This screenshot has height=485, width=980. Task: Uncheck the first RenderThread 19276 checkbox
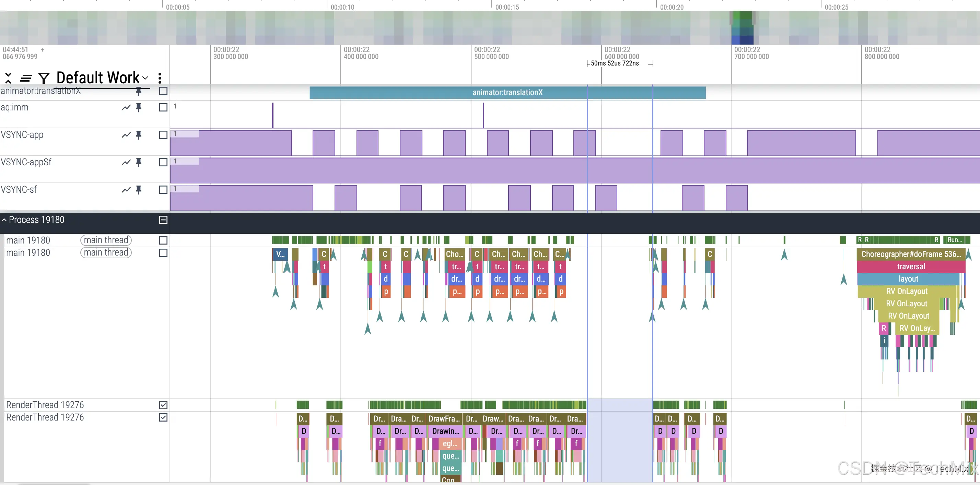click(163, 405)
